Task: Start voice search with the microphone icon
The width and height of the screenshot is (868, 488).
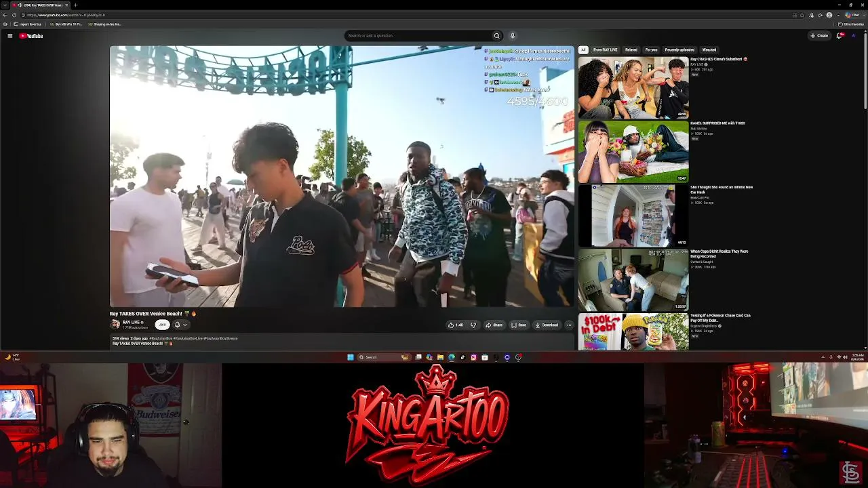Action: coord(513,36)
